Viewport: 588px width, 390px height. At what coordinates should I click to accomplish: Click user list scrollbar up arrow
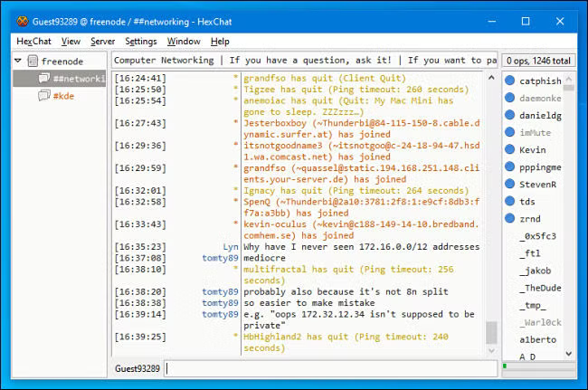click(x=568, y=79)
